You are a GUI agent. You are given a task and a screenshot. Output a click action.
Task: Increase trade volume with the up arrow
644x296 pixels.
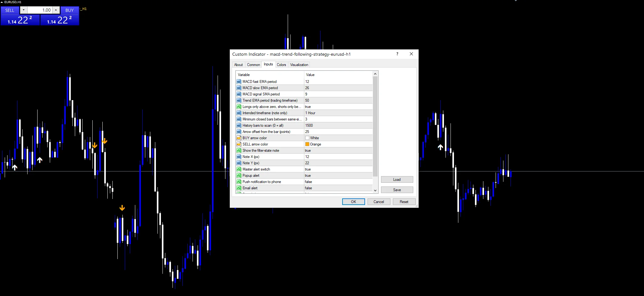[56, 10]
